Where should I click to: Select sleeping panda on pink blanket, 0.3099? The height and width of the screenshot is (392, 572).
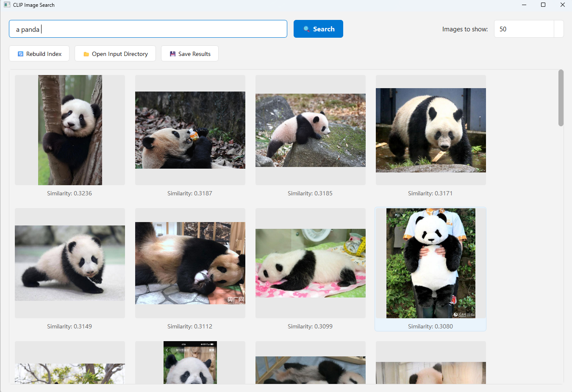pos(311,263)
